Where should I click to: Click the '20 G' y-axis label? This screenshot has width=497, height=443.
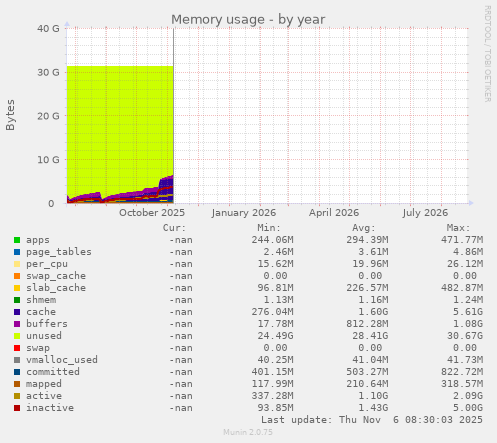(48, 116)
